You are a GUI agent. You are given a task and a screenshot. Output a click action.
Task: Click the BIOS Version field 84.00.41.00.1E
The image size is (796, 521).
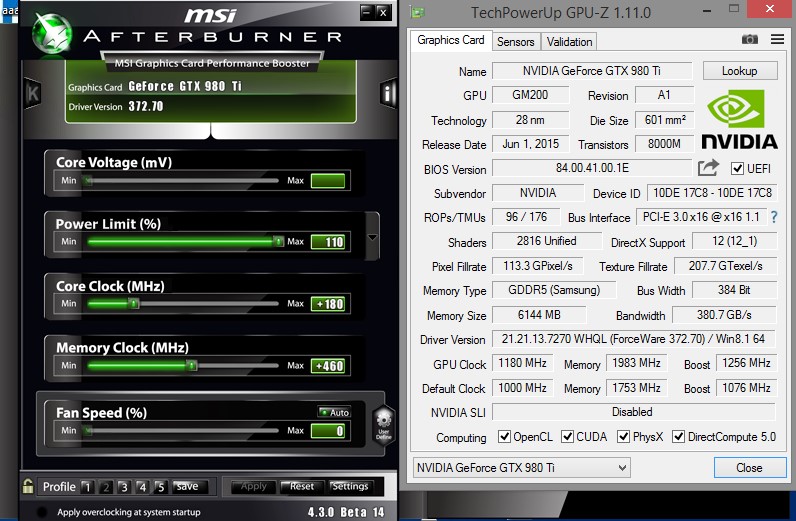coord(592,168)
